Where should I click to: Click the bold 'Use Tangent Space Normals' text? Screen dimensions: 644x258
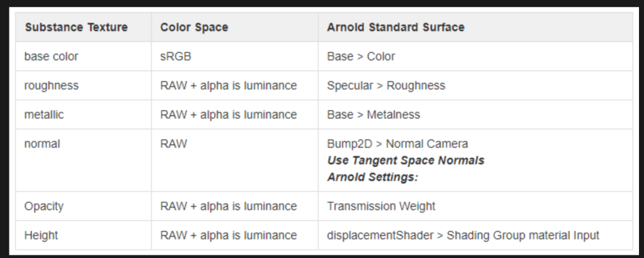coord(406,160)
